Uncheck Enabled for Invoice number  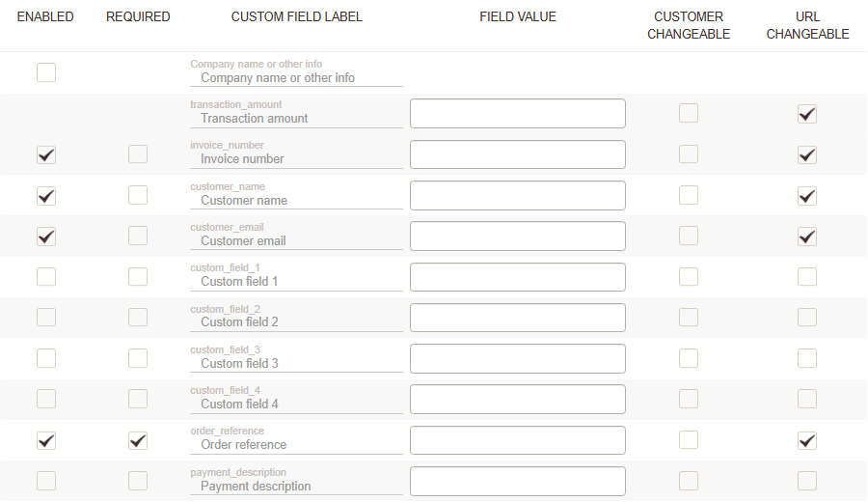point(46,154)
